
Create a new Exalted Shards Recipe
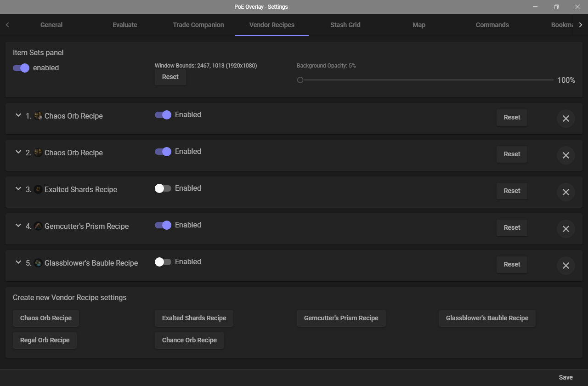click(194, 318)
